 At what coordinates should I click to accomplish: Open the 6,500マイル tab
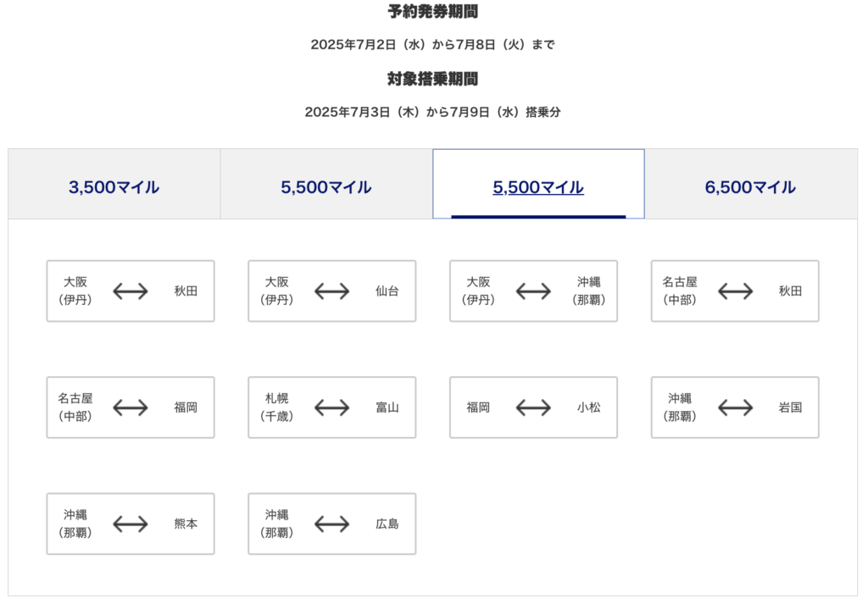click(x=750, y=187)
